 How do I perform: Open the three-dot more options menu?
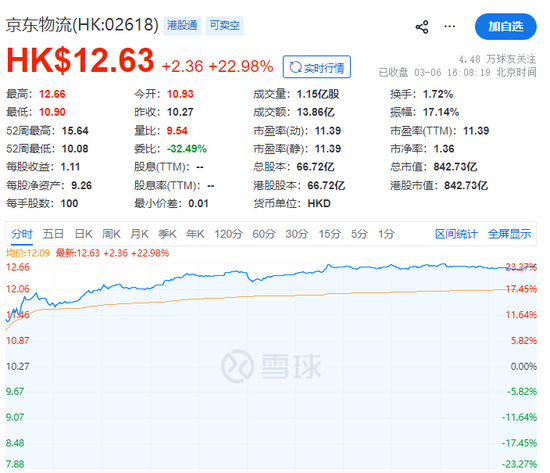[x=449, y=26]
